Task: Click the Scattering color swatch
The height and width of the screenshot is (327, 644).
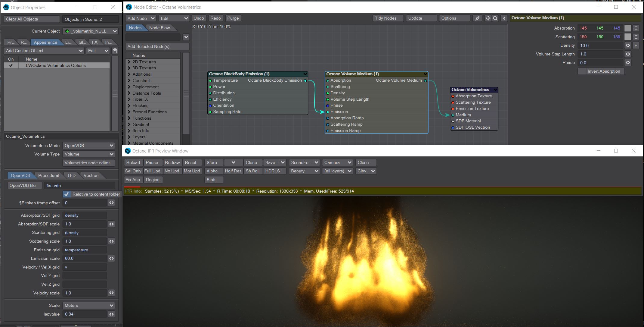Action: tap(627, 37)
